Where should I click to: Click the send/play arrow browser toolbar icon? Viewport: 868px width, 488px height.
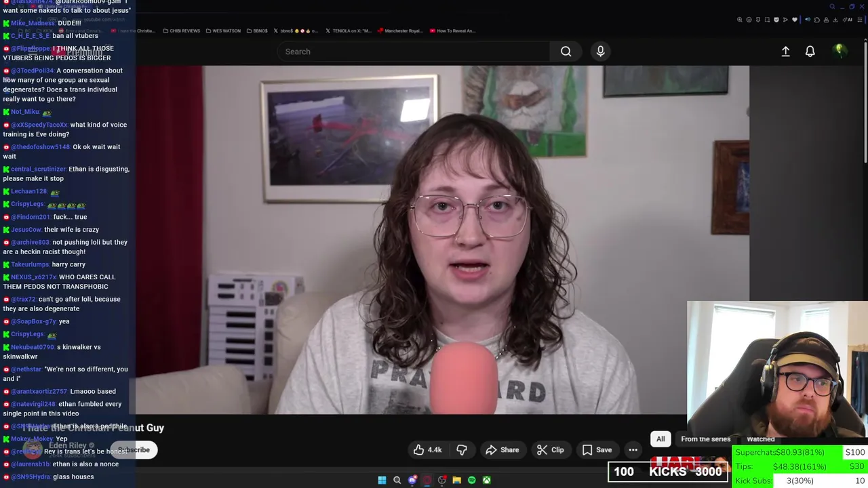(785, 20)
